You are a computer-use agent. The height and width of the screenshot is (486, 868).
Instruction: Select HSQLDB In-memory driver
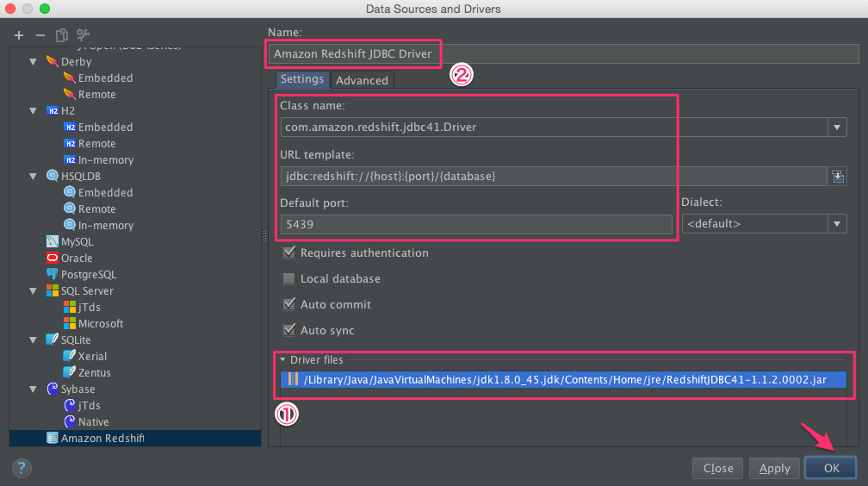[106, 225]
